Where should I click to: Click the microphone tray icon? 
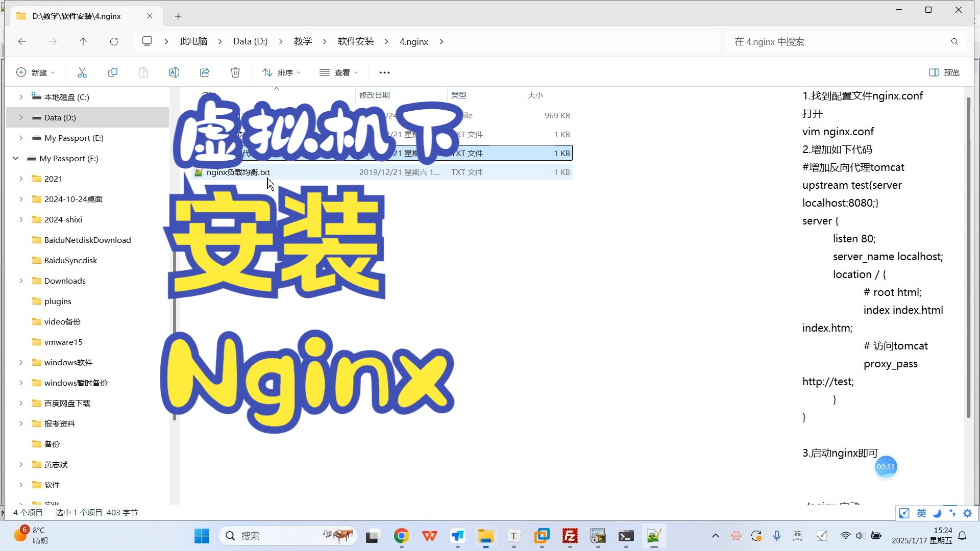pyautogui.click(x=776, y=536)
